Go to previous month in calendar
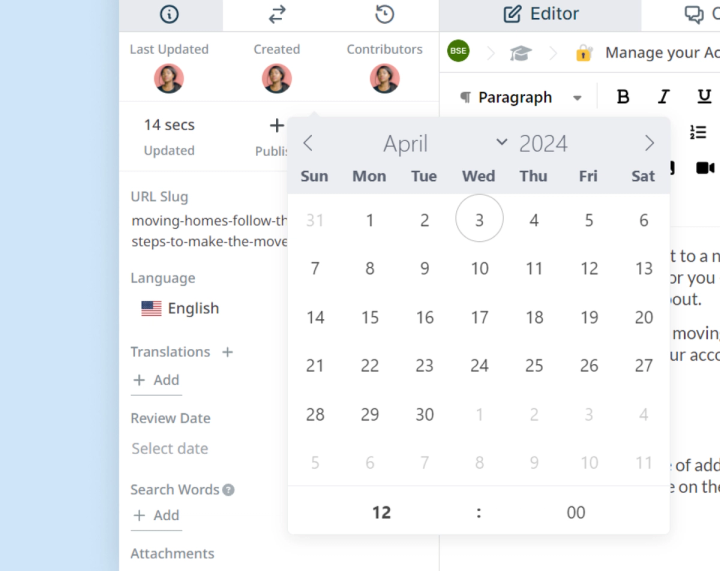 [308, 143]
